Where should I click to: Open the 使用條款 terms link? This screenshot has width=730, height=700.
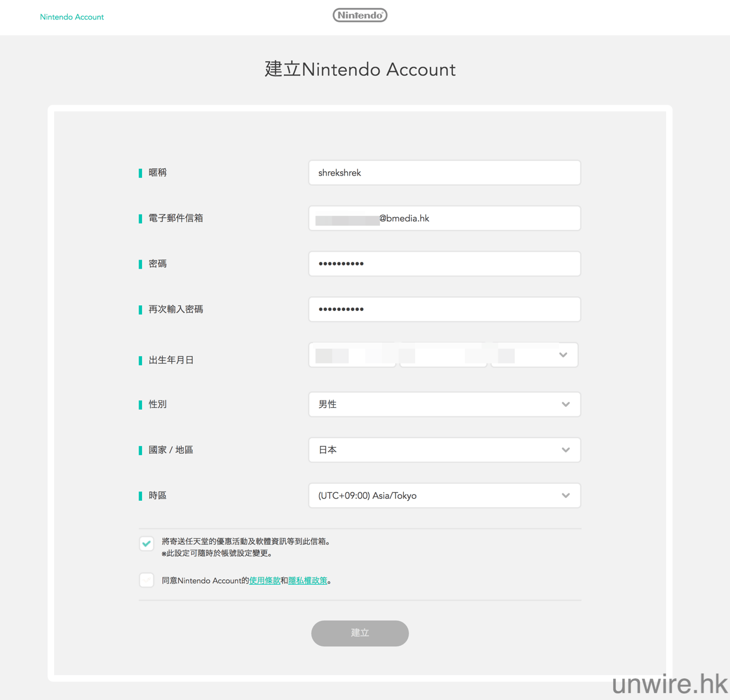(265, 581)
